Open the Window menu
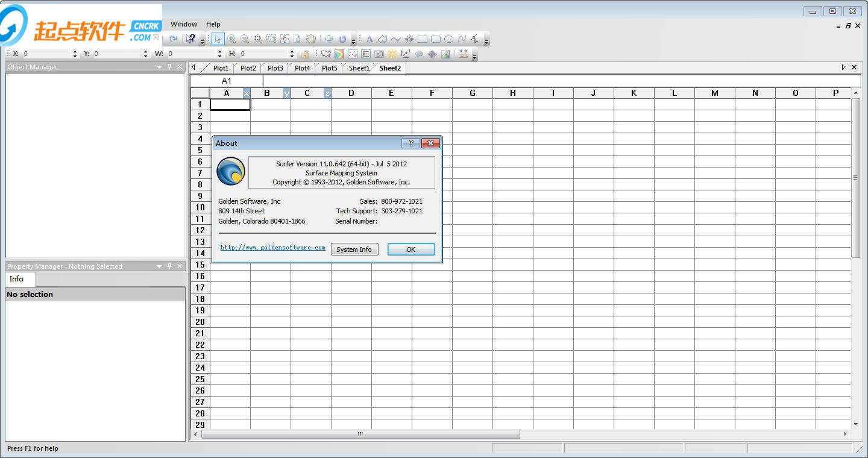 coord(184,24)
